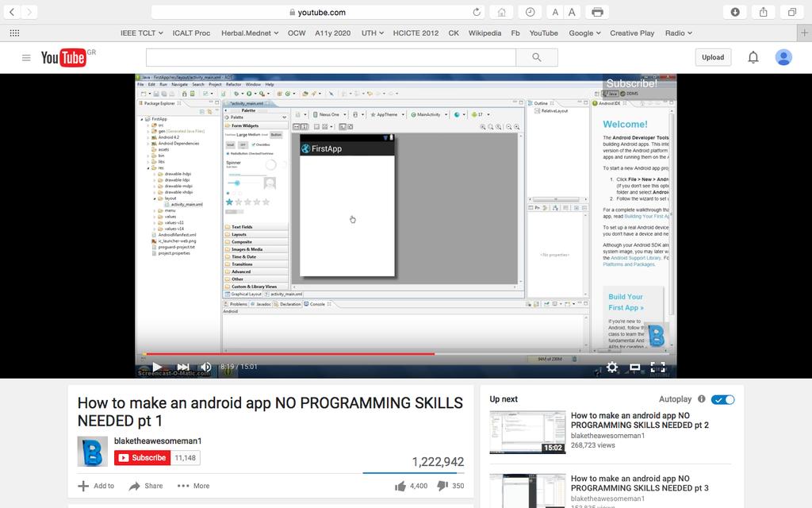Subscribe to blaketheawesomeman1 with the red button
The width and height of the screenshot is (812, 508).
pos(143,458)
